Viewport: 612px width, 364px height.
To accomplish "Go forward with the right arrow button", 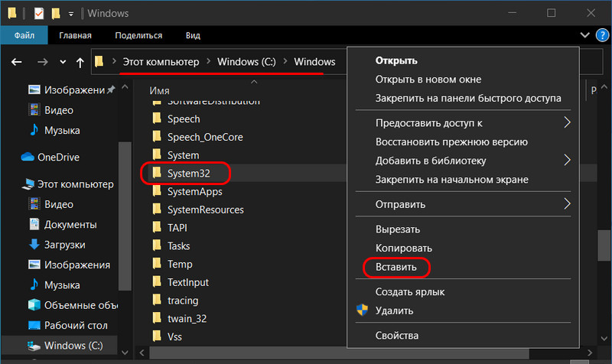I will [43, 62].
